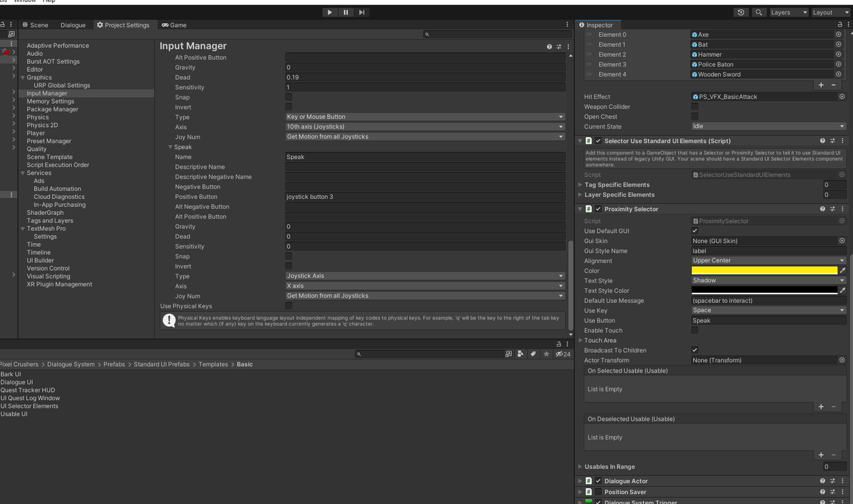Disable the Proximity Selector component checkbox
The height and width of the screenshot is (504, 853).
(x=598, y=209)
